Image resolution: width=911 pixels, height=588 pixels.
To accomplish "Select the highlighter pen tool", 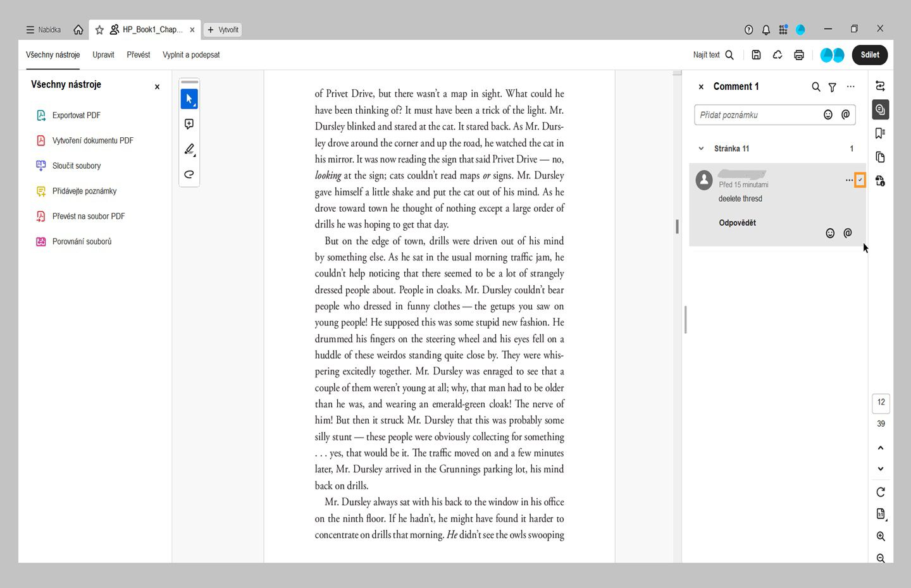I will (189, 149).
